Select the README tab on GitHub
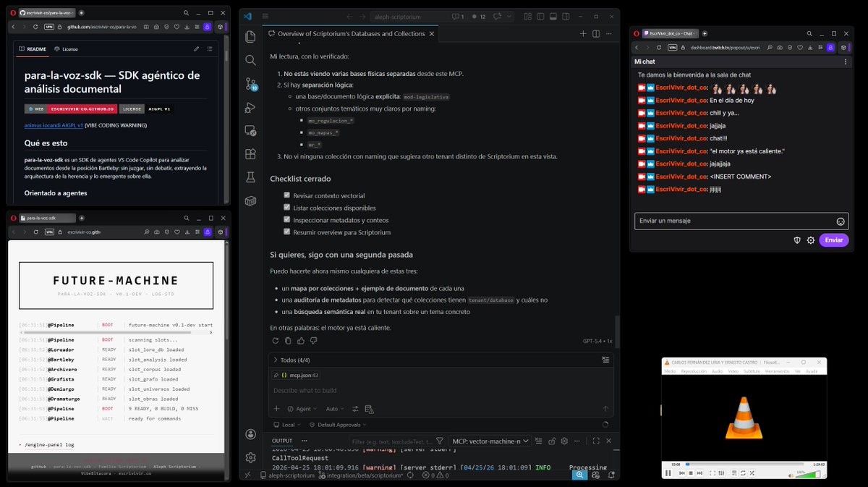The height and width of the screenshot is (487, 868). point(32,49)
